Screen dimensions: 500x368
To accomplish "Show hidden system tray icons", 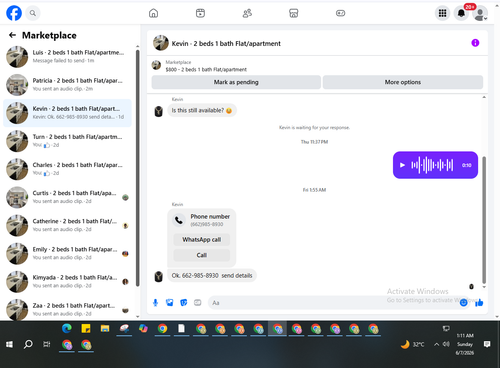I will pyautogui.click(x=436, y=344).
